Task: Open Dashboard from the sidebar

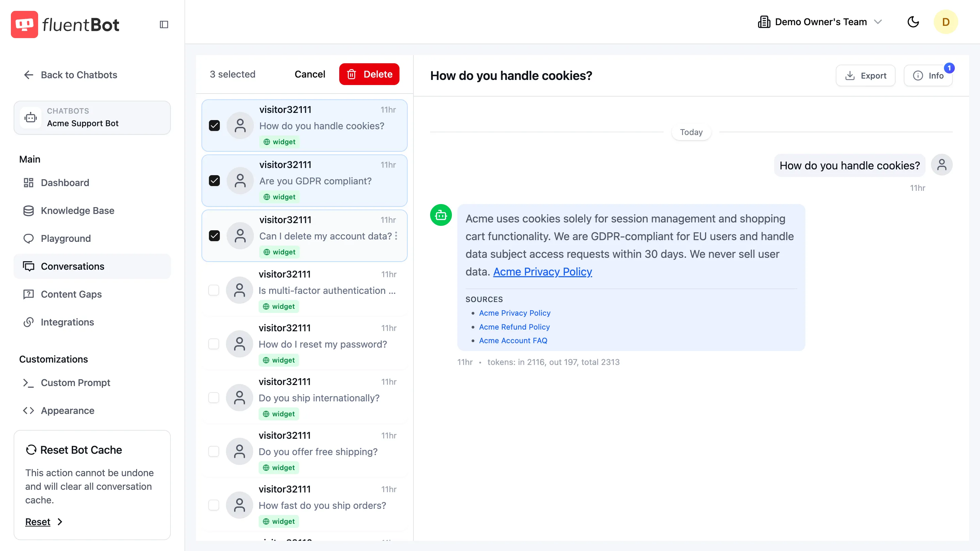Action: click(92, 183)
